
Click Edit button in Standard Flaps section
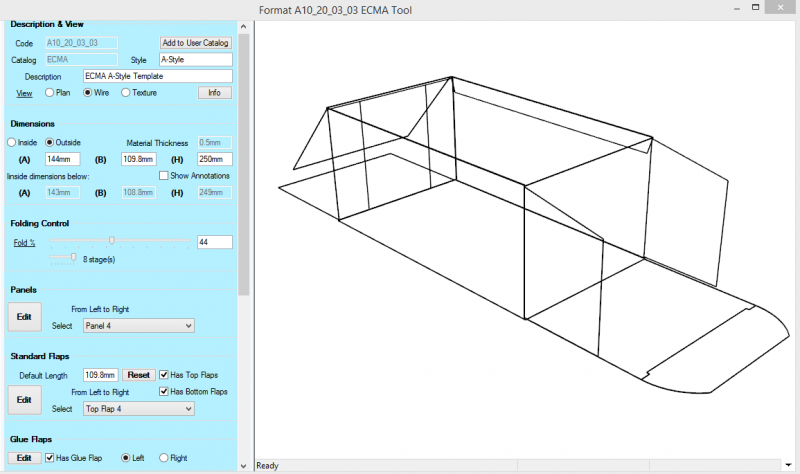(x=24, y=400)
